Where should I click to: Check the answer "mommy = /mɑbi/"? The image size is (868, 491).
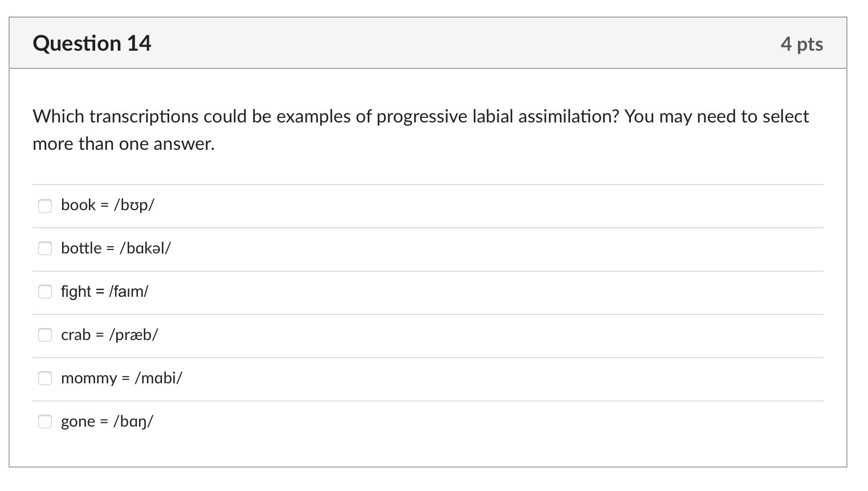[x=44, y=378]
